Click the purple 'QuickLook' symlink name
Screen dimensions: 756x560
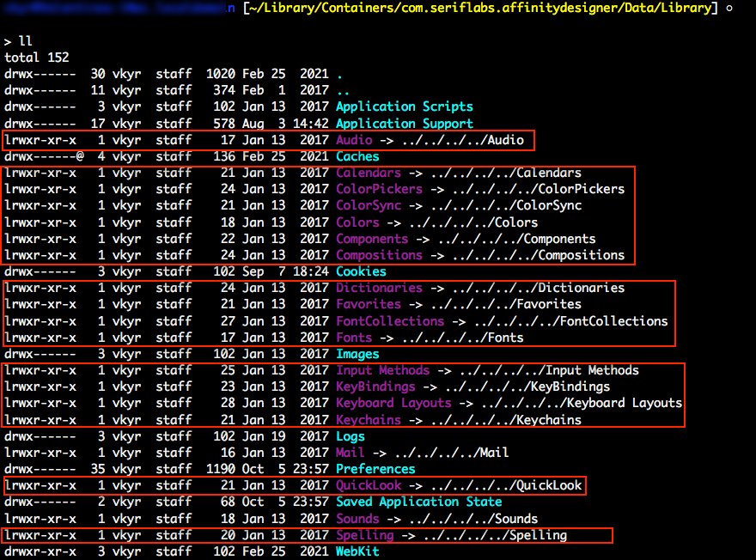click(x=369, y=485)
